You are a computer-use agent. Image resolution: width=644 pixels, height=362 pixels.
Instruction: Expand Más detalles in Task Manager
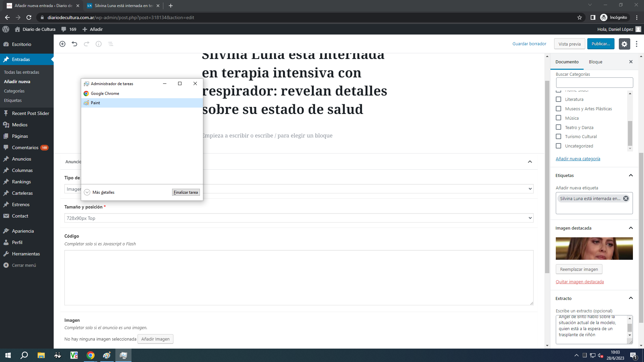coord(99,192)
